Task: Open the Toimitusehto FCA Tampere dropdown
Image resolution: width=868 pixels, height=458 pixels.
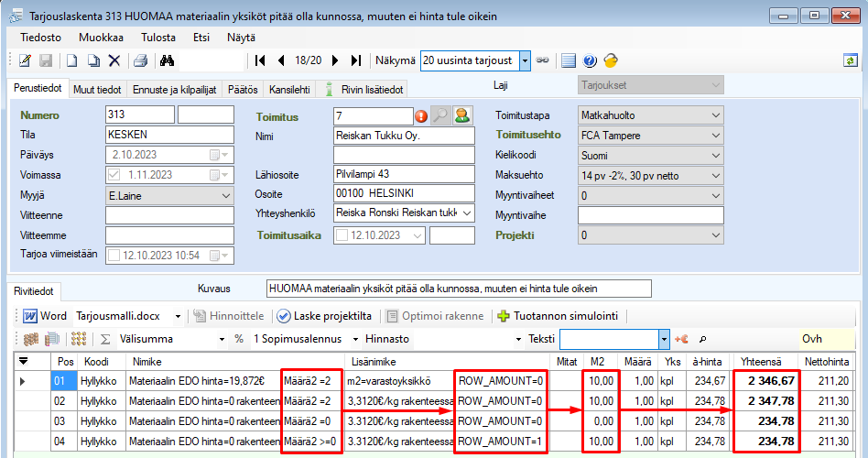Action: [716, 136]
